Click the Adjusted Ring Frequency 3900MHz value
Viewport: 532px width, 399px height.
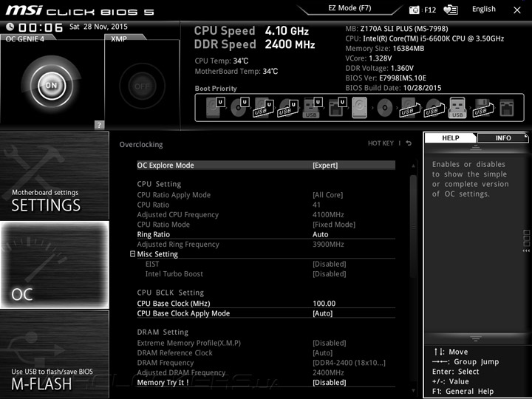pyautogui.click(x=328, y=245)
